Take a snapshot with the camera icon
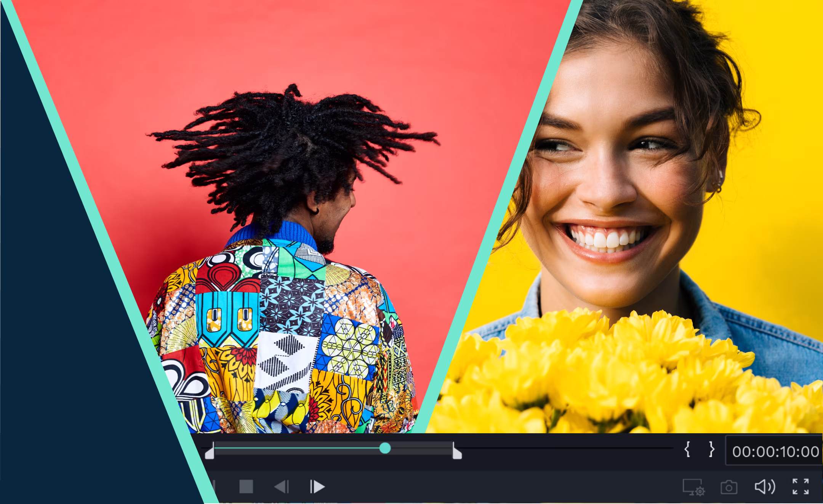 (729, 487)
